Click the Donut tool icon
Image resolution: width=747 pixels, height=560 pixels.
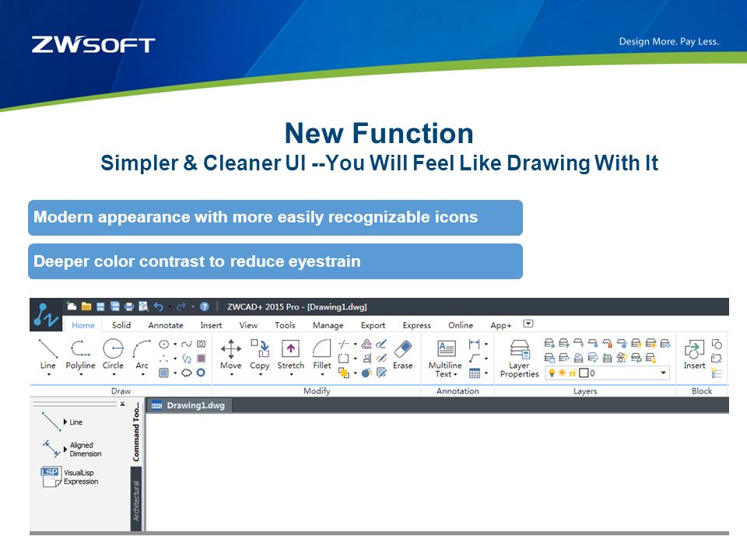coord(201,373)
